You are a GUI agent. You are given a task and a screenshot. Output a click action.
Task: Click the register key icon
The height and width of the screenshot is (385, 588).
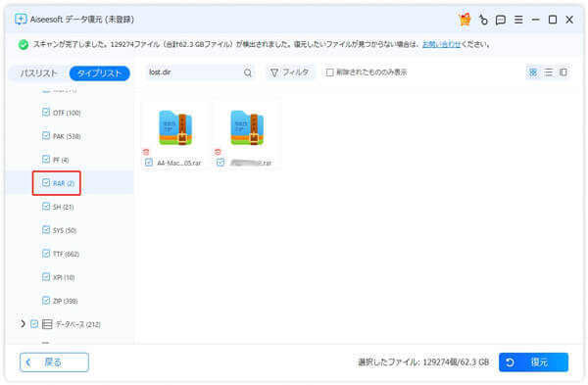pos(483,20)
